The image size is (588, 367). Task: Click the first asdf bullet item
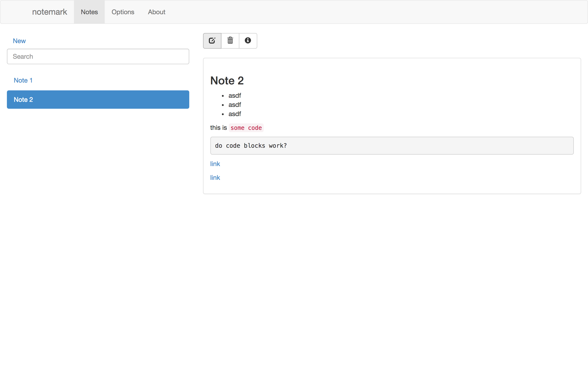235,96
